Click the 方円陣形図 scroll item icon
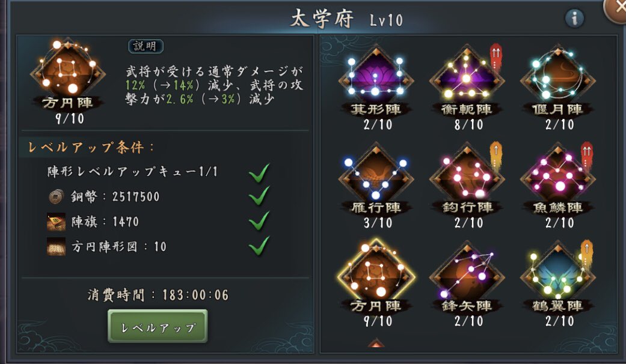626x364 pixels. [x=57, y=246]
